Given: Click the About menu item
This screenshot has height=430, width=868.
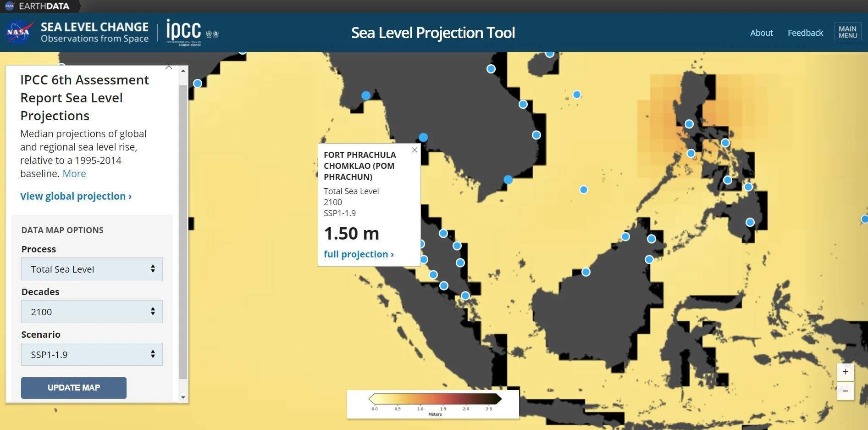Looking at the screenshot, I should [x=761, y=33].
